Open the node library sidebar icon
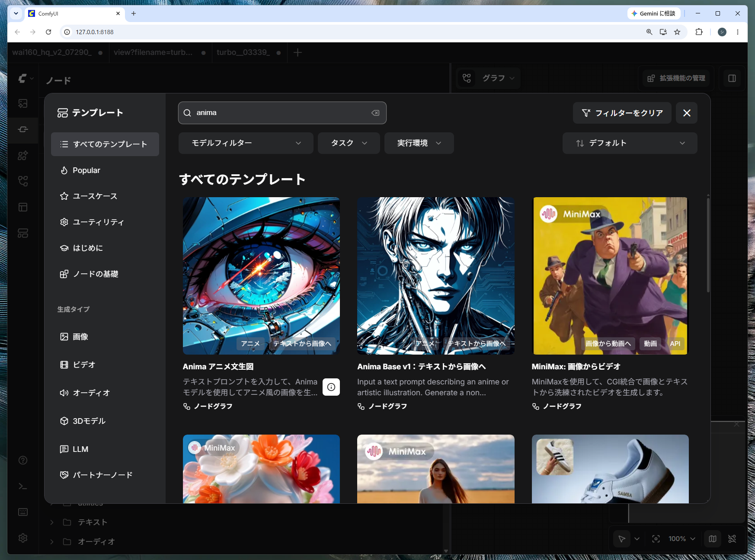 point(23,129)
